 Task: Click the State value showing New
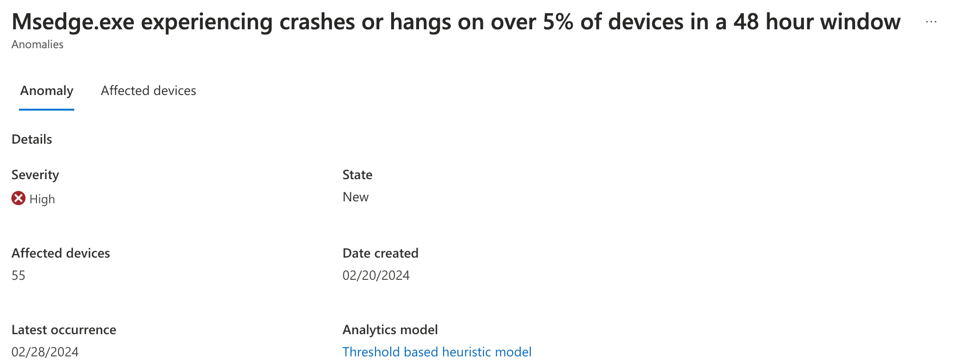(x=355, y=197)
